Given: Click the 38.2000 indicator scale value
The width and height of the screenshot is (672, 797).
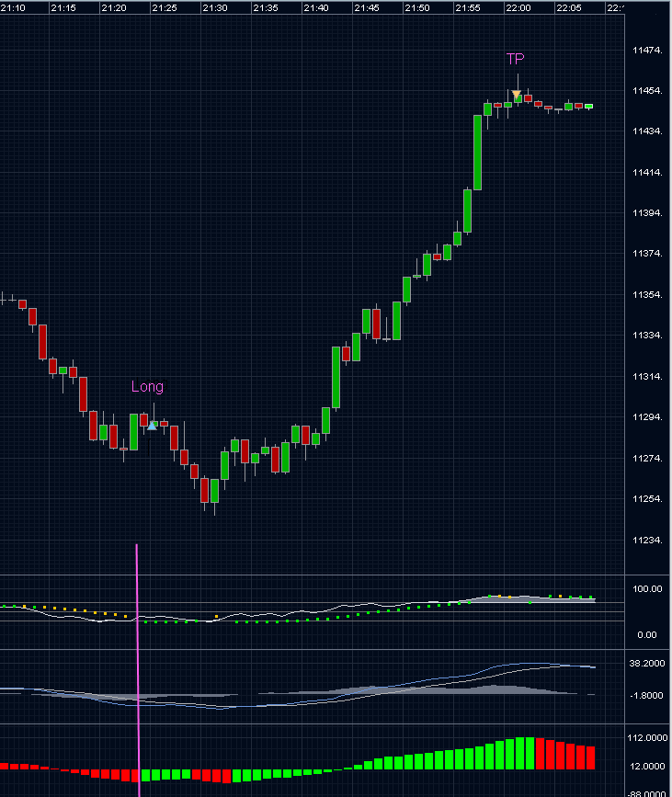Looking at the screenshot, I should click(646, 664).
